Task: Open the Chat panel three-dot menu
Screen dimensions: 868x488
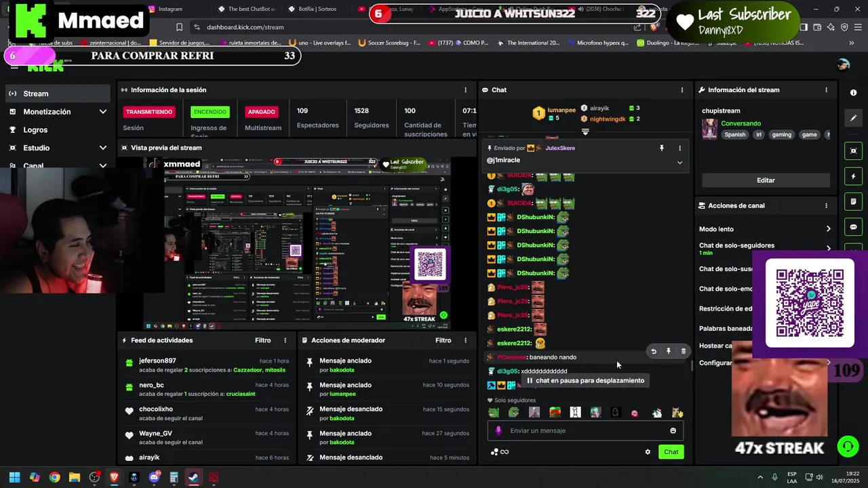Action: coord(682,89)
